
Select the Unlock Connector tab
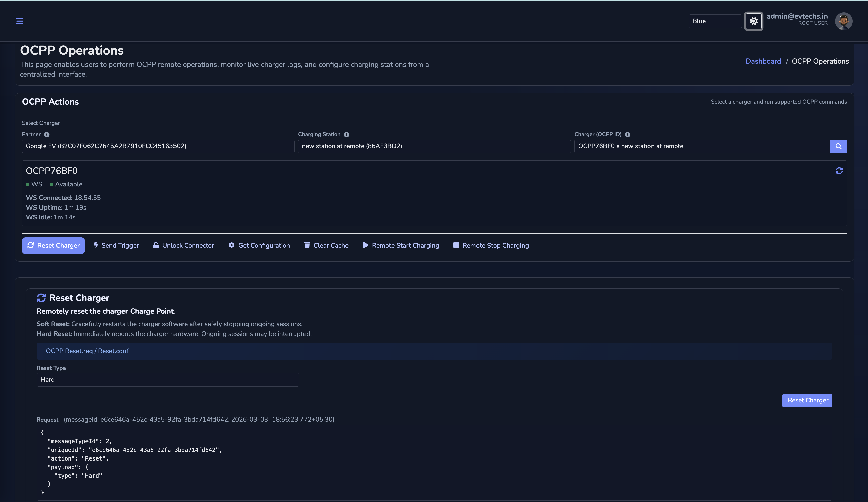(x=183, y=245)
